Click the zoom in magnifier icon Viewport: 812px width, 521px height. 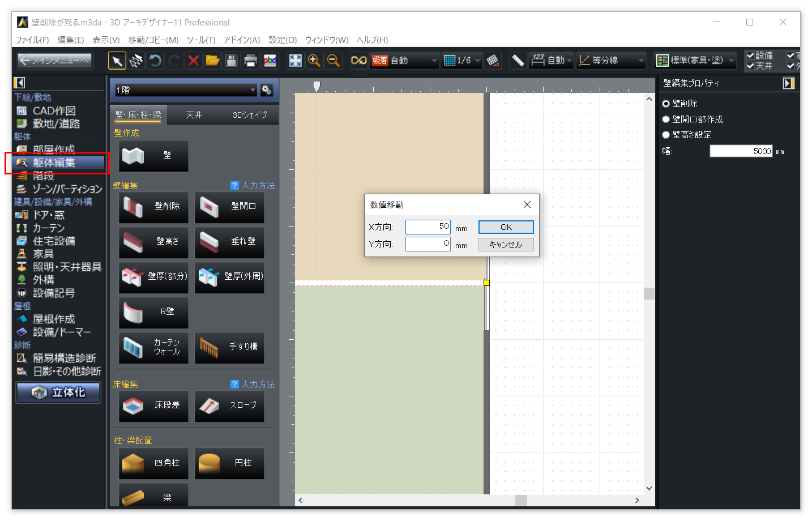(x=314, y=61)
